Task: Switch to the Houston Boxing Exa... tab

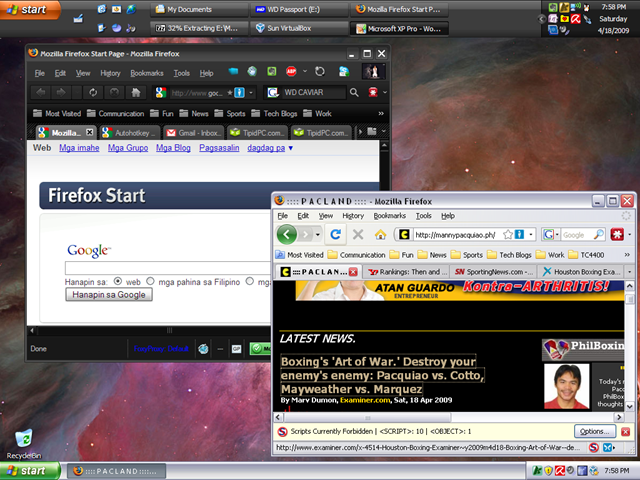Action: [x=581, y=272]
